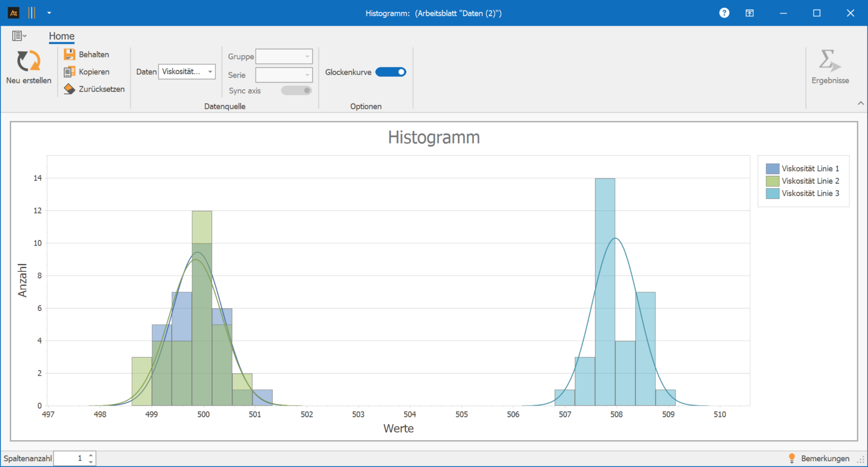Select the Home ribbon tab
Screen dimensions: 868x467
tap(61, 36)
